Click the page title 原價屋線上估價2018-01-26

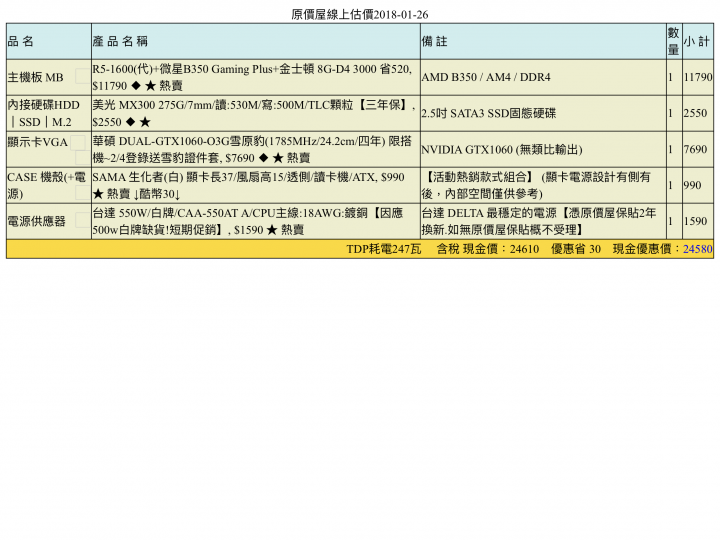[360, 15]
